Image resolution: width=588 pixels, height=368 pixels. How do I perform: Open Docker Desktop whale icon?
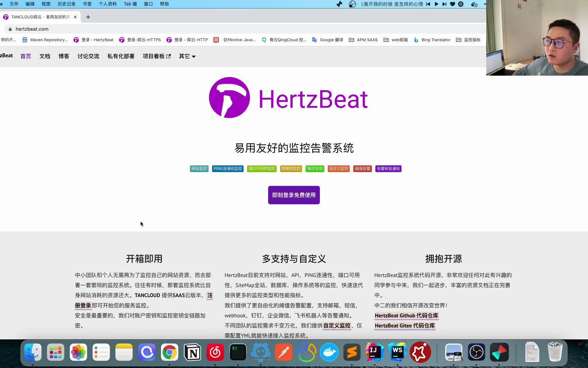[329, 352]
